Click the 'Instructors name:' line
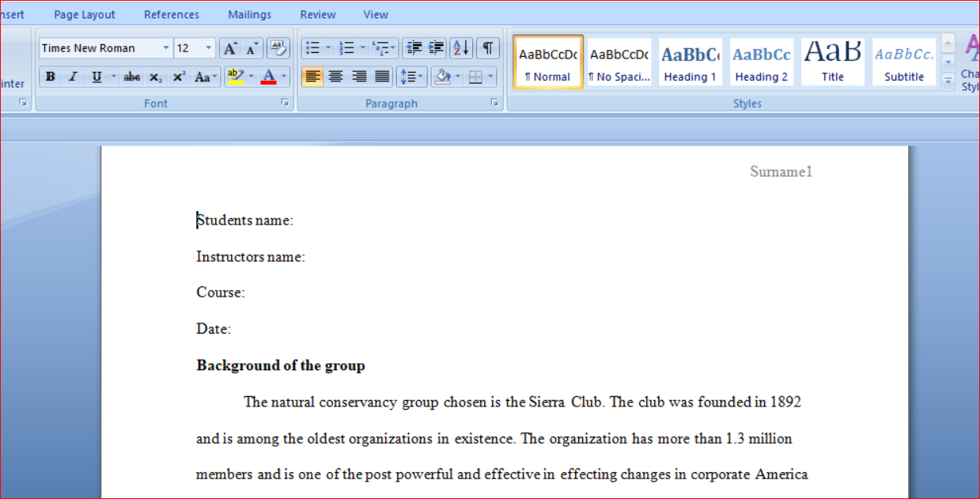Image resolution: width=980 pixels, height=499 pixels. (x=251, y=257)
